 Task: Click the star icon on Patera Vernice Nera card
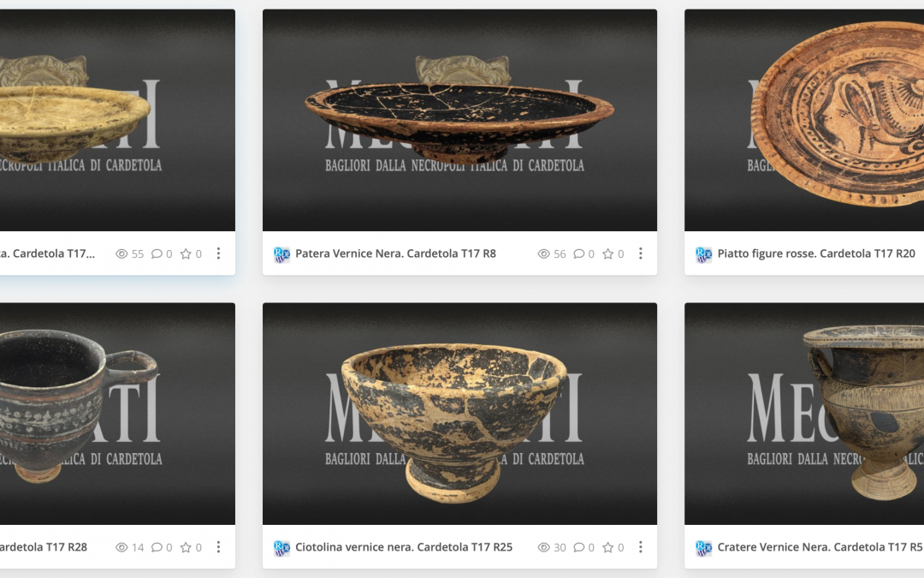(x=607, y=253)
